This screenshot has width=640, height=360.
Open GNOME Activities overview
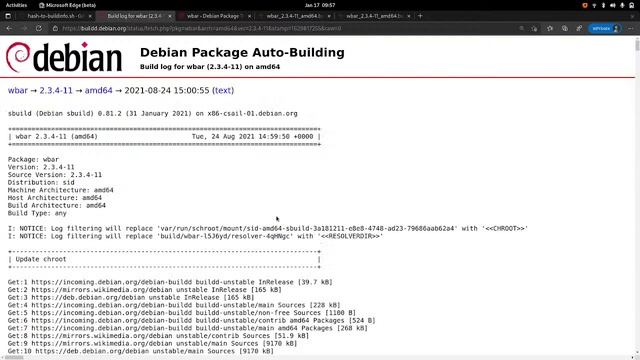16,5
